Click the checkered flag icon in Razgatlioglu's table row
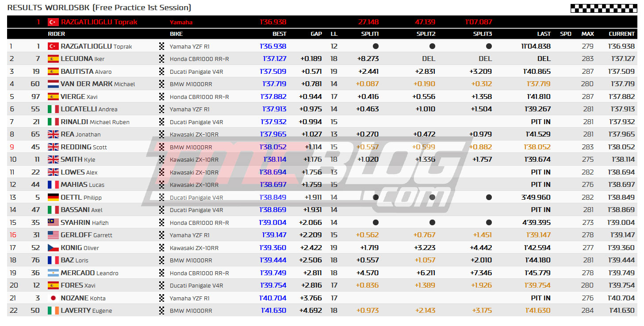 (x=161, y=46)
